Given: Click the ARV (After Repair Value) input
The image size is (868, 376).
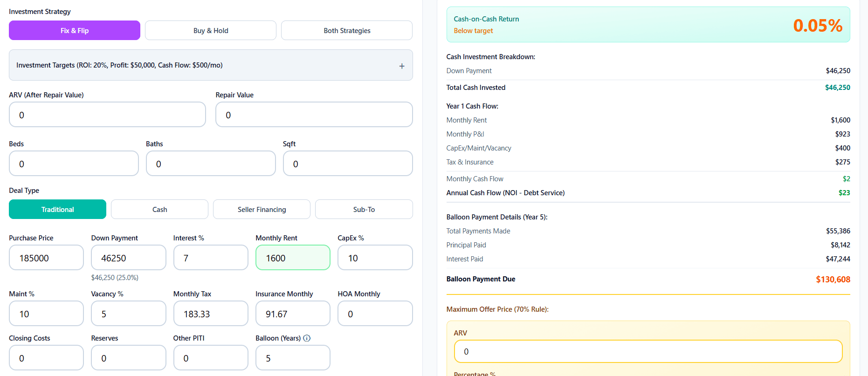Looking at the screenshot, I should pos(107,115).
